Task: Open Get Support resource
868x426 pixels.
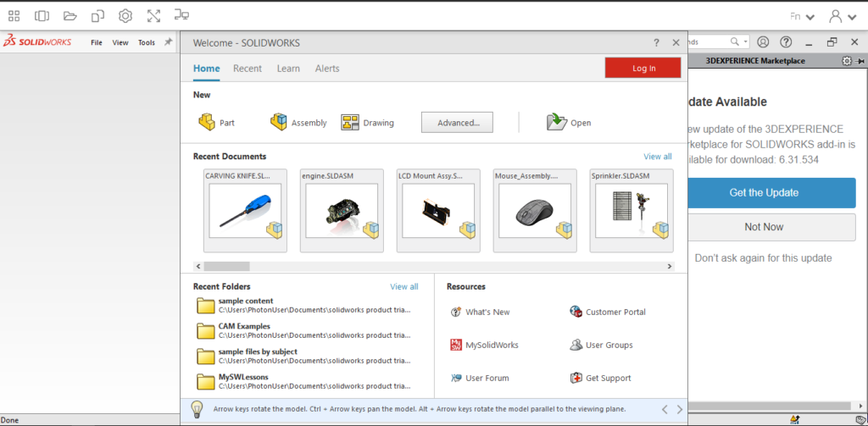Action: [x=601, y=378]
